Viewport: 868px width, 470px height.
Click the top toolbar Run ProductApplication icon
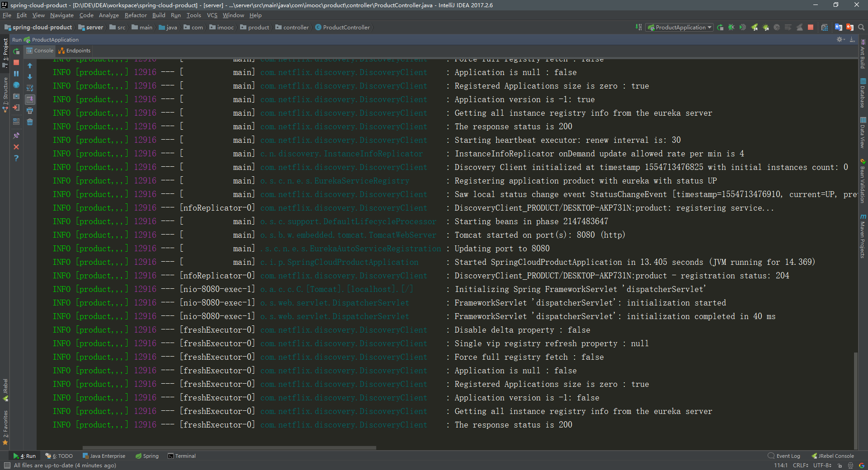pyautogui.click(x=720, y=28)
